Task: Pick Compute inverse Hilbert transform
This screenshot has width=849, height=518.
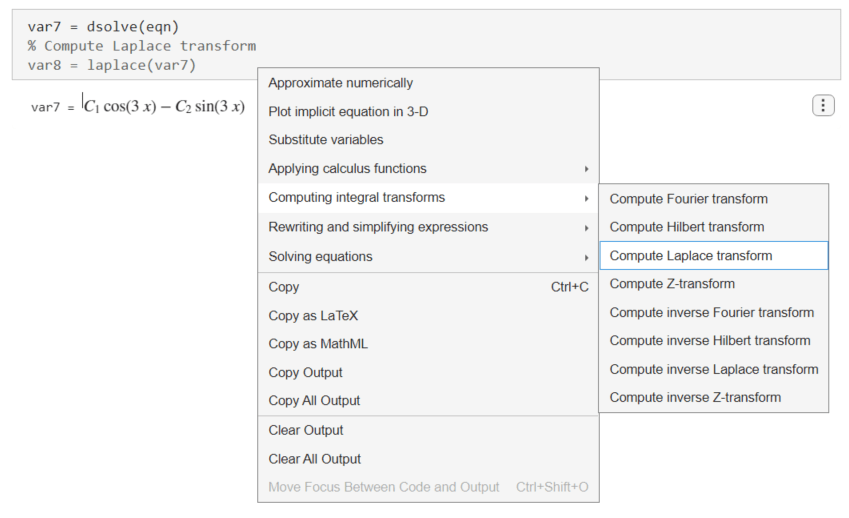Action: pos(709,341)
